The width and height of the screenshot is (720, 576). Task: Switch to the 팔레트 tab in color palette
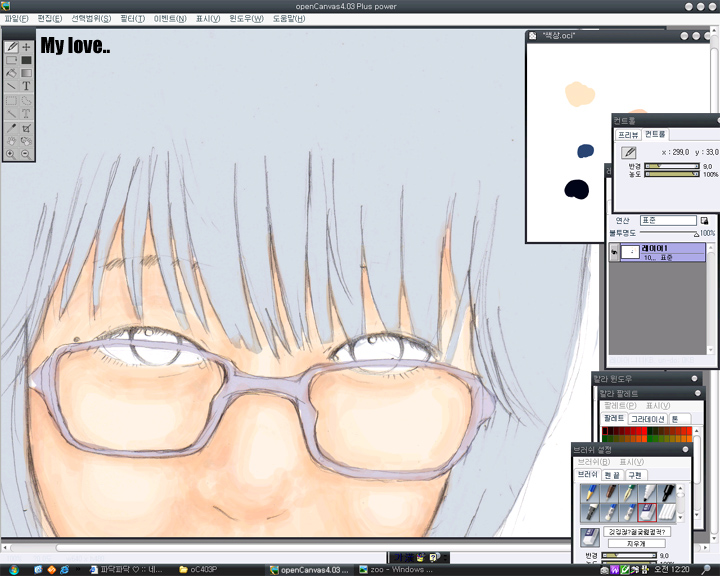pos(614,418)
